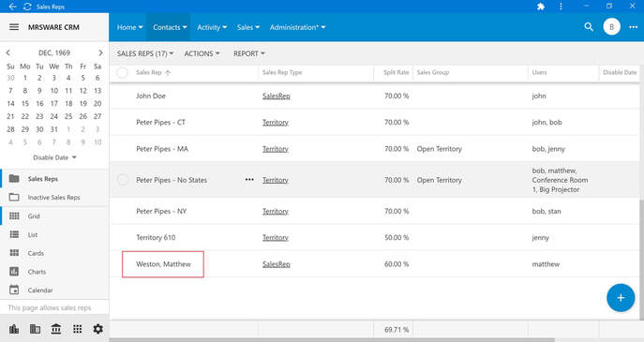Open SalesRep link for John Doe
Viewport: 644px width, 342px height.
coord(277,97)
